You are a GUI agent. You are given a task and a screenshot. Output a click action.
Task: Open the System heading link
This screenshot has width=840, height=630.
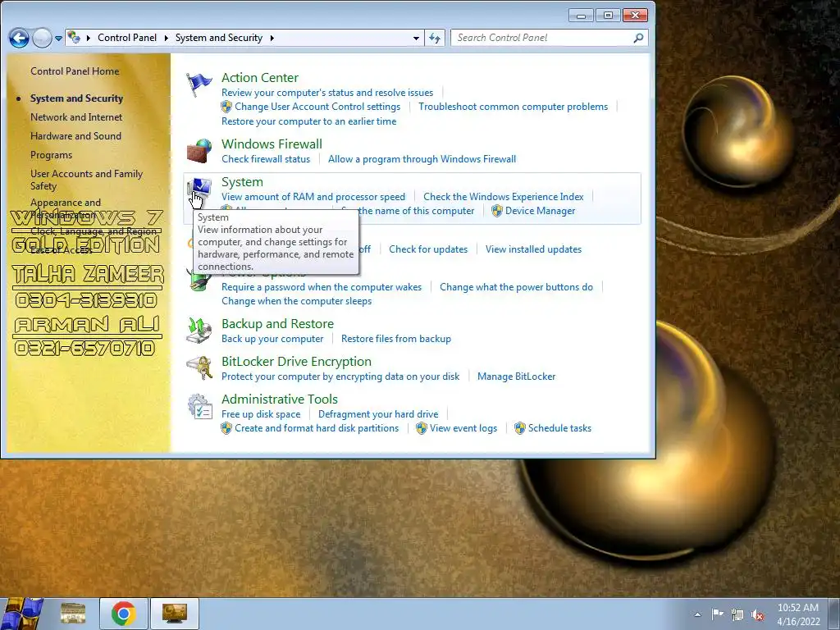click(242, 182)
